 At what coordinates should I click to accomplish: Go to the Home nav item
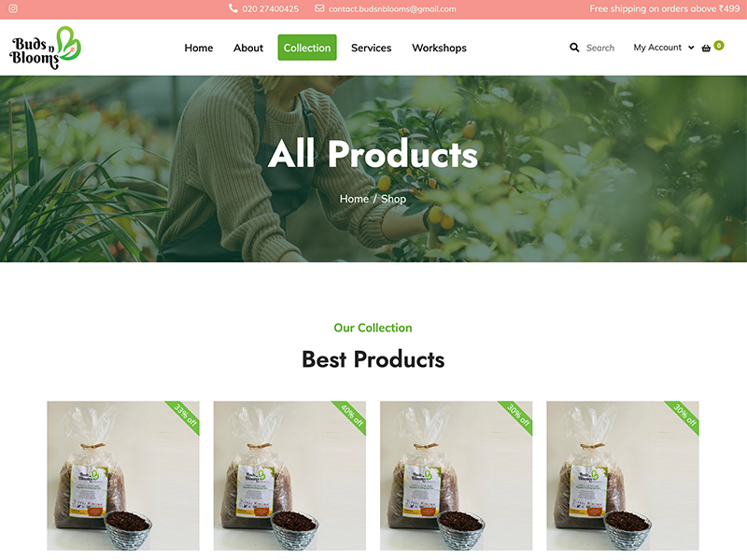199,48
